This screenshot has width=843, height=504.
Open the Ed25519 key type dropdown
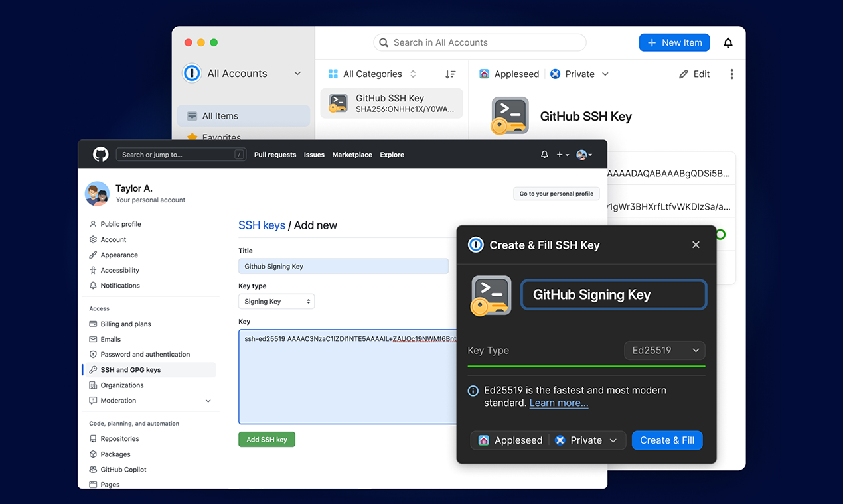(x=664, y=350)
